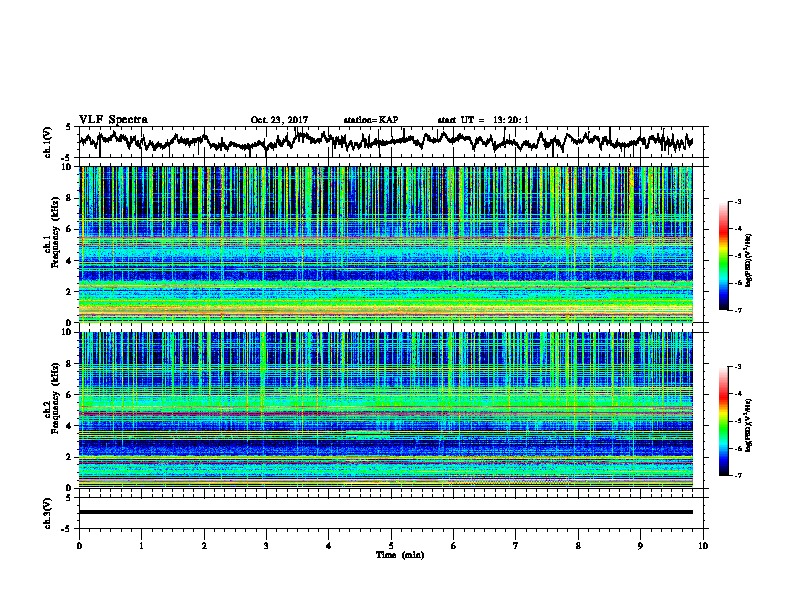Click the "8" tick on time axis

pos(578,546)
